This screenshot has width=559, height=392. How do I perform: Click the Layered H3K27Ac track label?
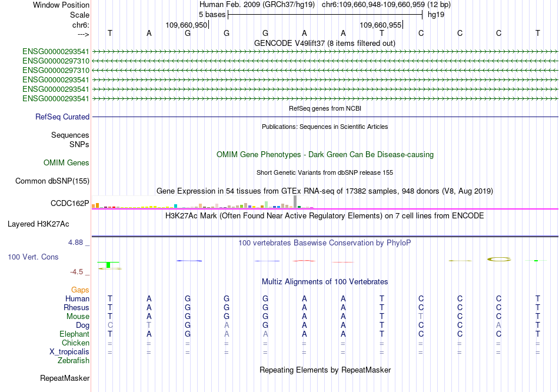38,224
